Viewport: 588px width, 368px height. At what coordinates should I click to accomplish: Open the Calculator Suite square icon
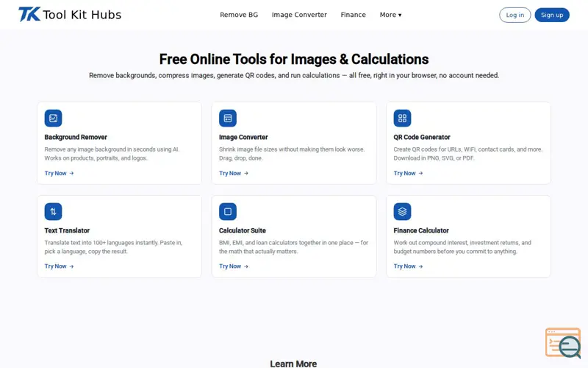228,211
